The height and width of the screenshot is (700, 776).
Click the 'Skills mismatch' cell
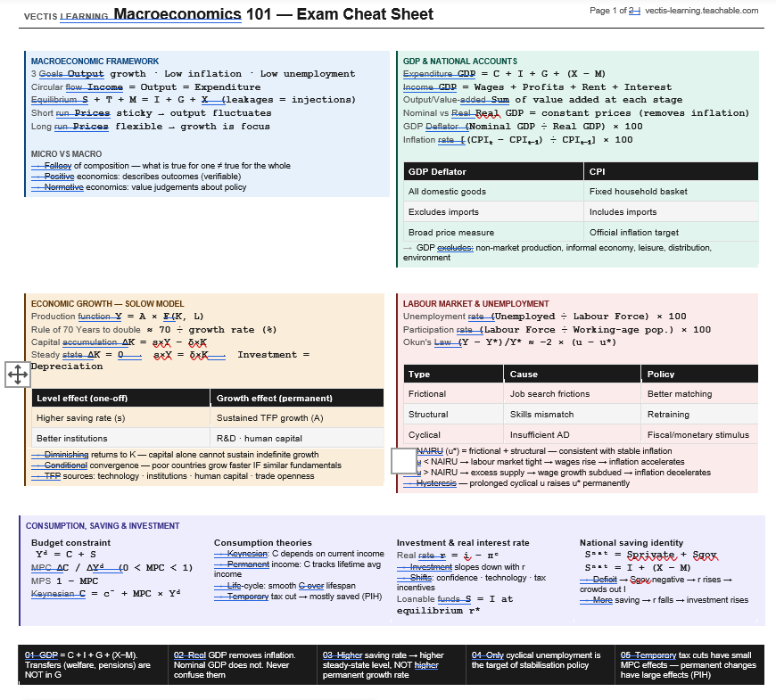pyautogui.click(x=572, y=414)
